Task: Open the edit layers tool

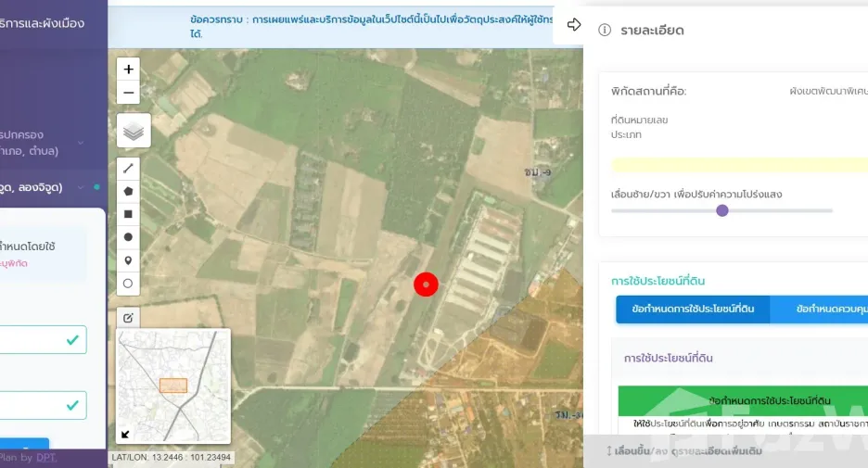Action: 128,318
